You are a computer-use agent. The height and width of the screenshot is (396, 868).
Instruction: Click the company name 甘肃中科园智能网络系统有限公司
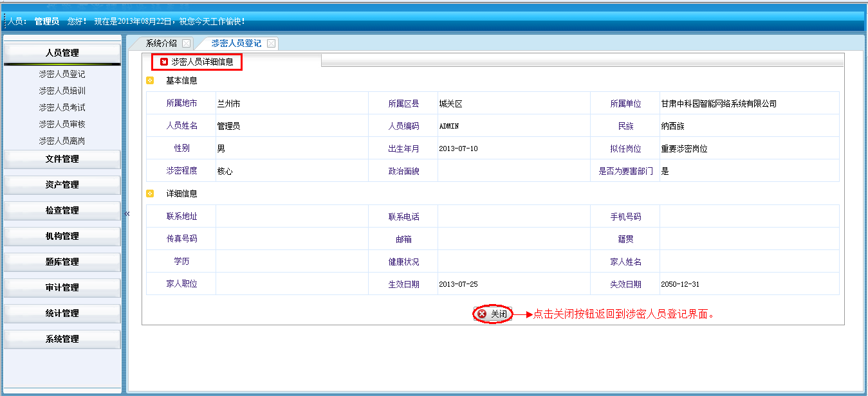coord(719,104)
